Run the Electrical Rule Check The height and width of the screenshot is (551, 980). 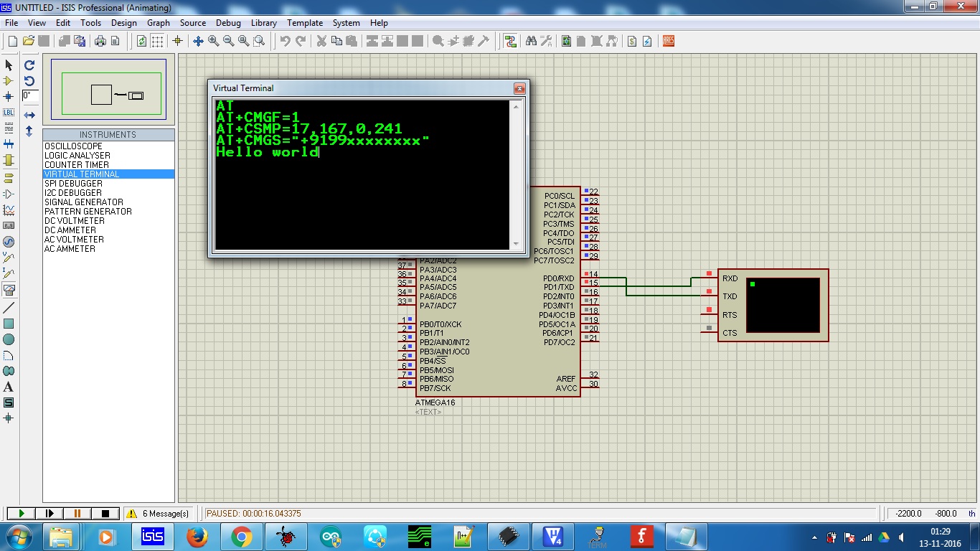coord(647,41)
